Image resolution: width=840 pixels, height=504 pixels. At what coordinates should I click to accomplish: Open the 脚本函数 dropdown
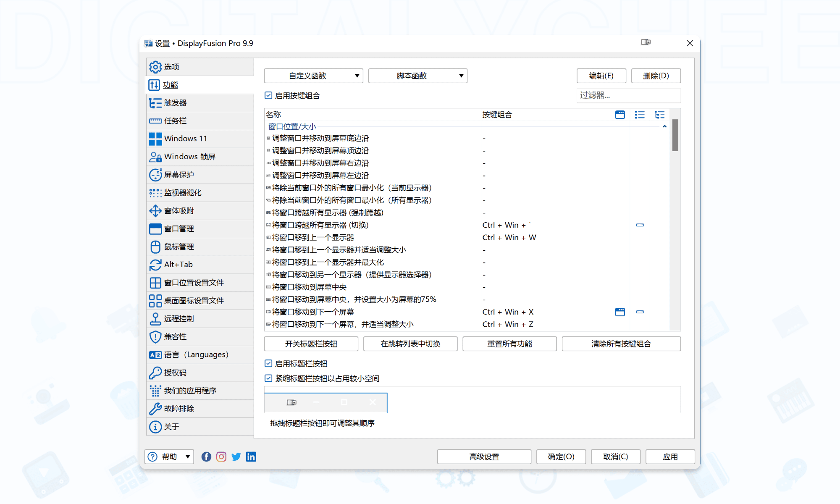point(417,76)
